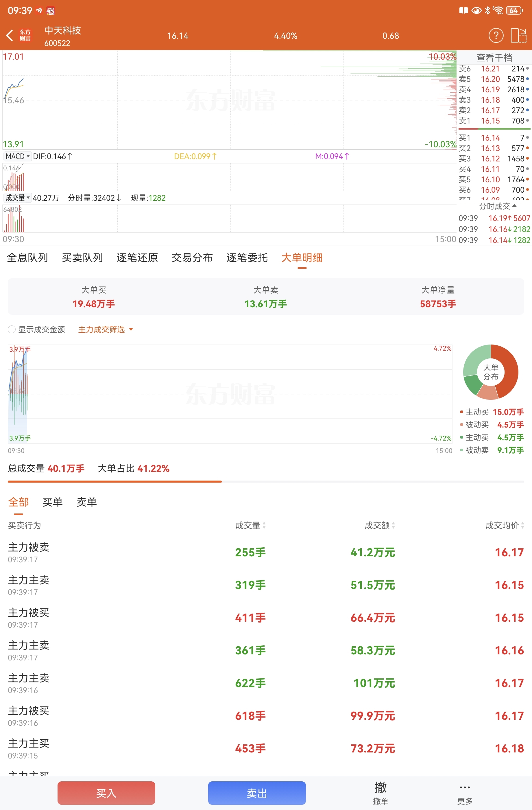Tap the 东方财富 logo icon
Viewport: 532px width, 810px height.
[25, 35]
